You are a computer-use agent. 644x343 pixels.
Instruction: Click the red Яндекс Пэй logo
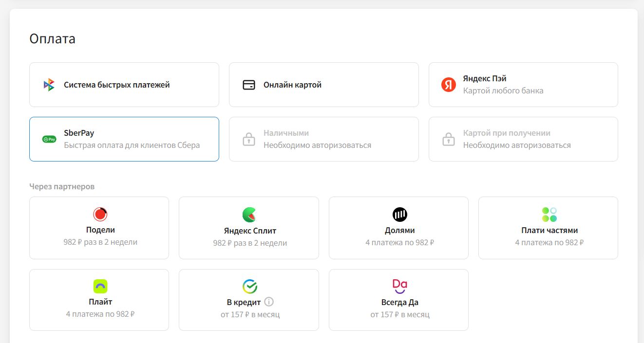tap(449, 85)
